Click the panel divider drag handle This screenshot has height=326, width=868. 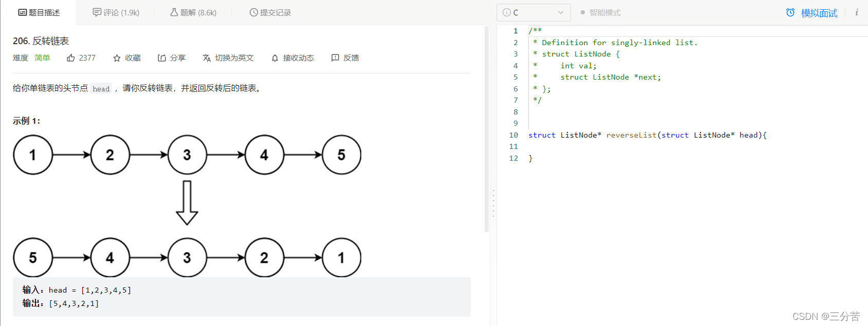(x=493, y=203)
